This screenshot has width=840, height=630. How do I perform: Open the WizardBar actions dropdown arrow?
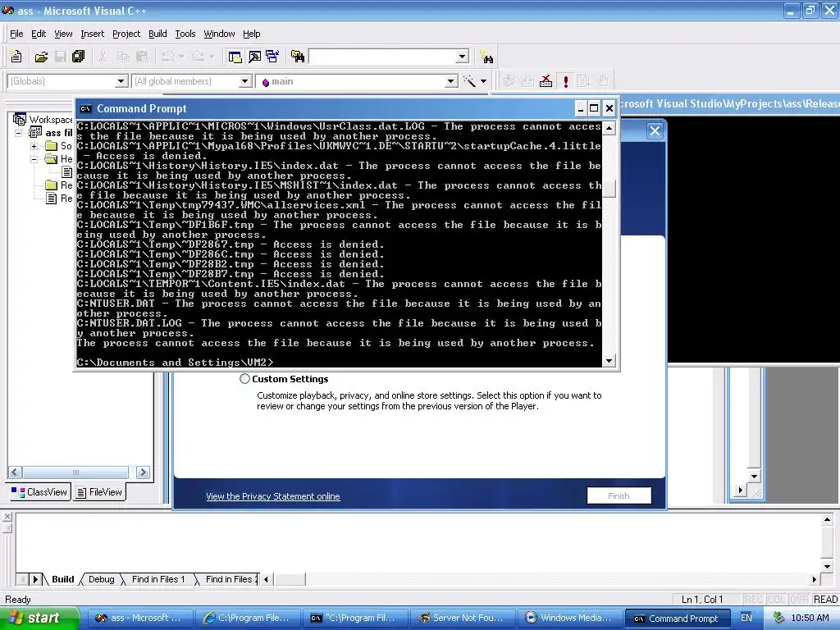(484, 81)
